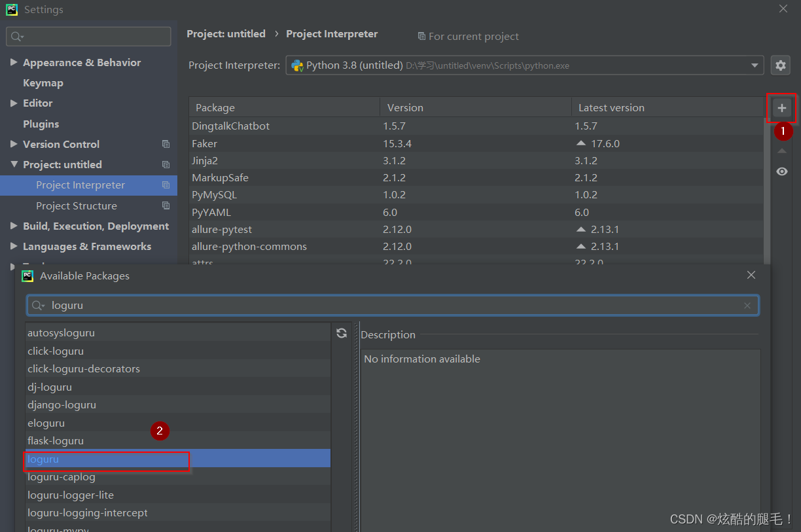Toggle show early releases eye icon
The height and width of the screenshot is (532, 801).
781,171
